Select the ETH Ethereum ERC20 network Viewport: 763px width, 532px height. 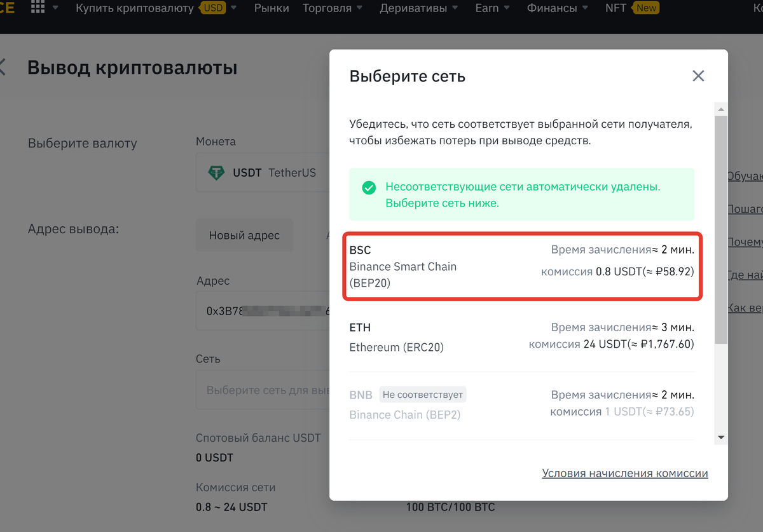point(522,337)
